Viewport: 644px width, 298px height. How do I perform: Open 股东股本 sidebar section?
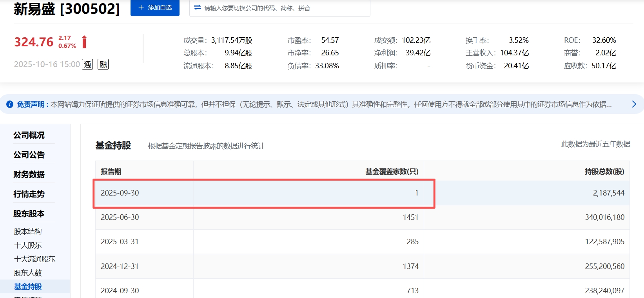[29, 214]
